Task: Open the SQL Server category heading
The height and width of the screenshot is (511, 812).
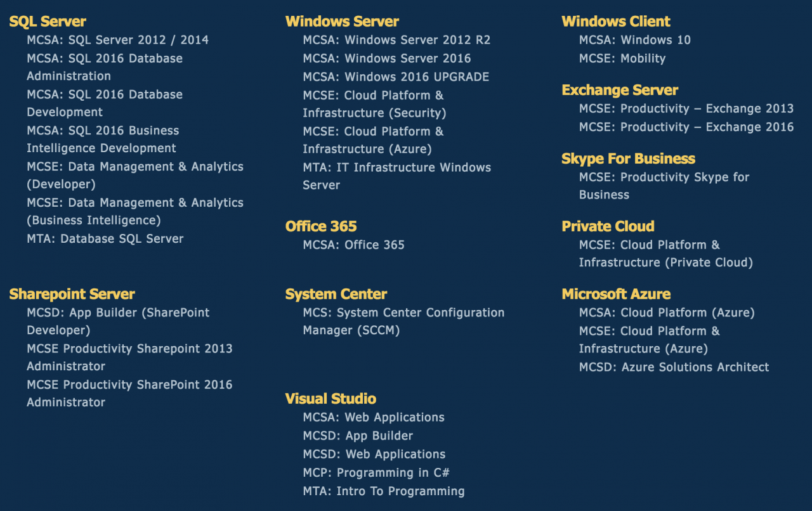Action: 48,22
